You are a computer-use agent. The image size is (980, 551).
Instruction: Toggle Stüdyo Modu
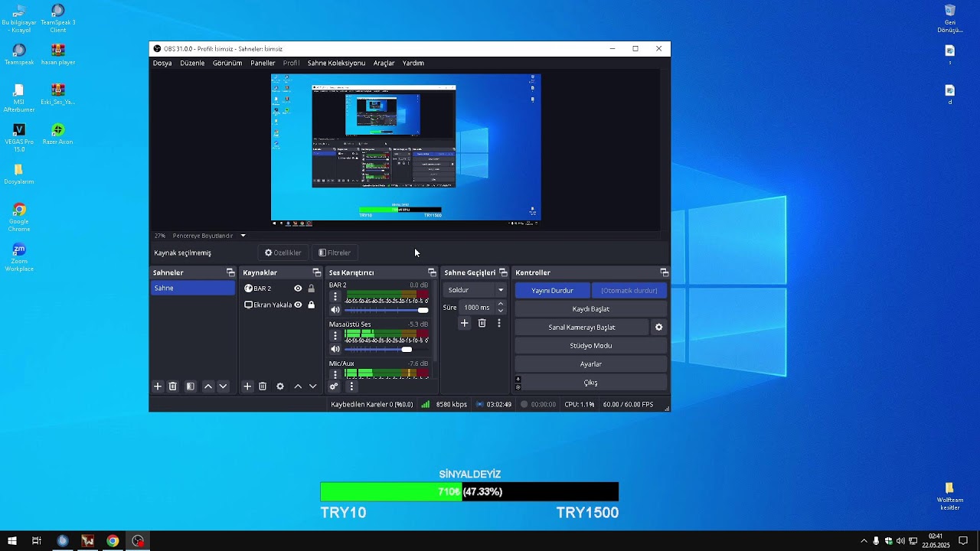point(590,346)
